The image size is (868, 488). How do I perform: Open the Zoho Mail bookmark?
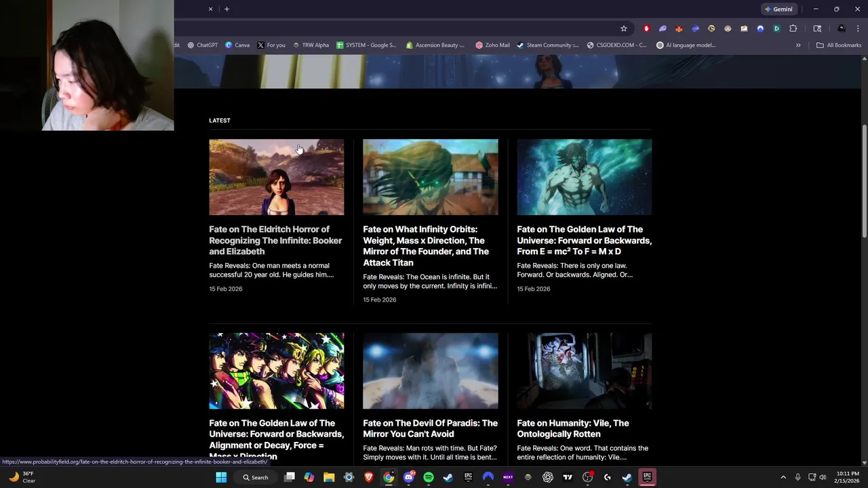coord(493,45)
